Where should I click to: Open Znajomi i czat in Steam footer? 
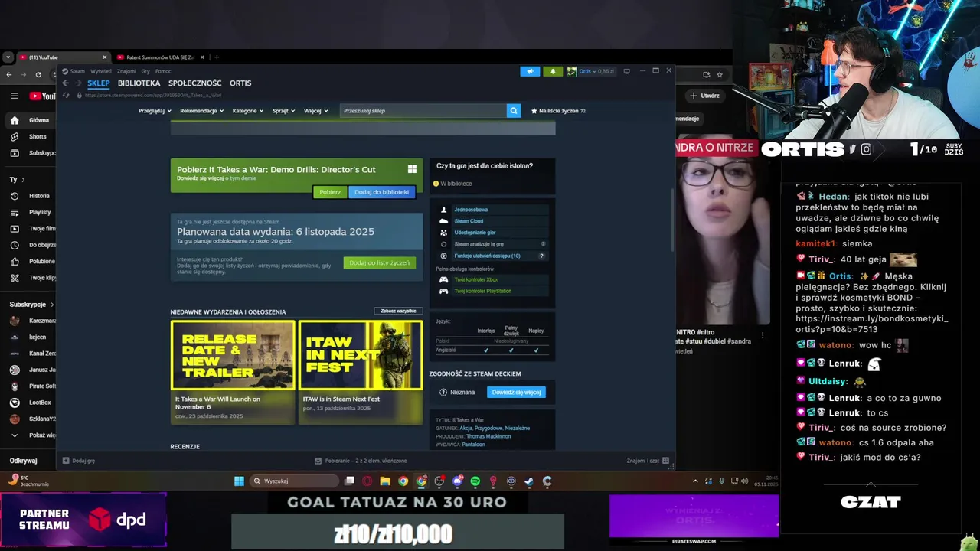point(648,461)
